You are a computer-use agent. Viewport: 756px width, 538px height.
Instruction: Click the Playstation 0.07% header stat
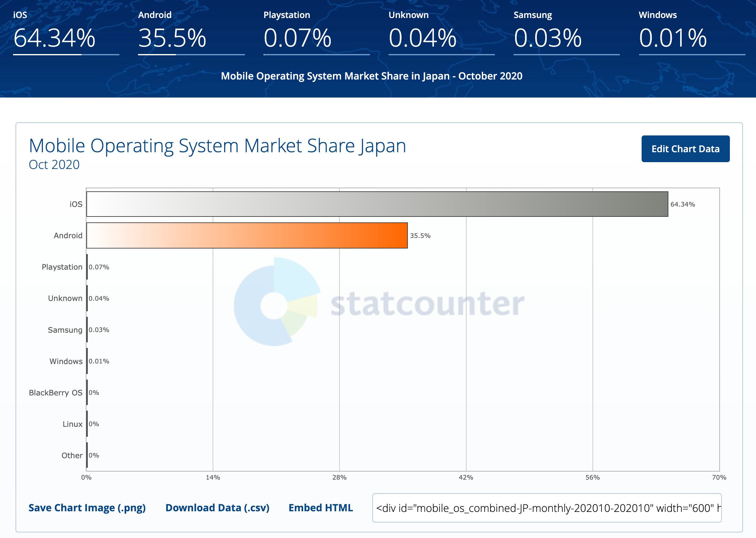click(x=316, y=33)
